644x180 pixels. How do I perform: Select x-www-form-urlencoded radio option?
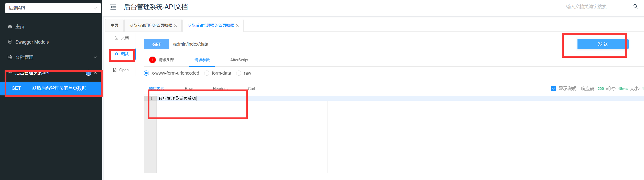click(x=146, y=73)
